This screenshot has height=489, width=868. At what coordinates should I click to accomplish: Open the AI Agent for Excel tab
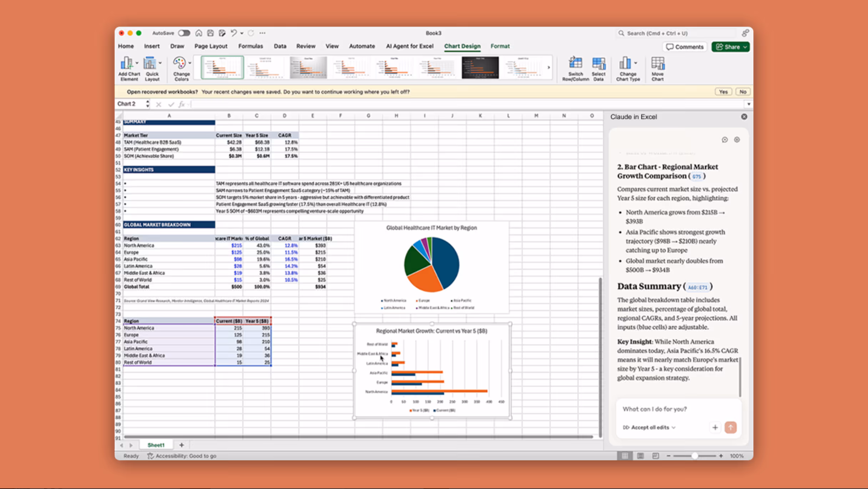click(409, 46)
